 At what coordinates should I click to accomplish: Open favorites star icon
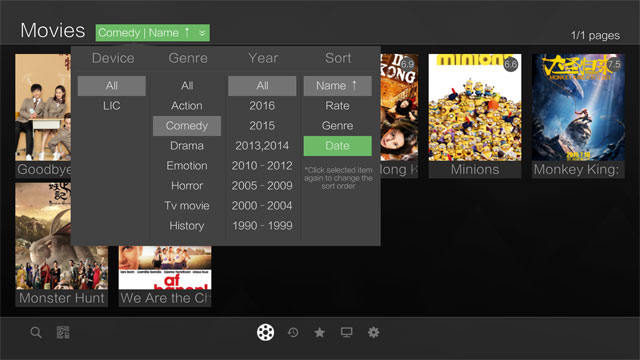pyautogui.click(x=320, y=333)
